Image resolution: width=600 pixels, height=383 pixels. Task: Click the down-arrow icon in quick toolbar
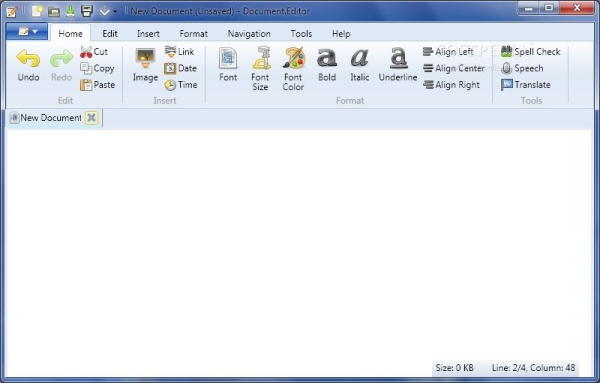[x=104, y=11]
